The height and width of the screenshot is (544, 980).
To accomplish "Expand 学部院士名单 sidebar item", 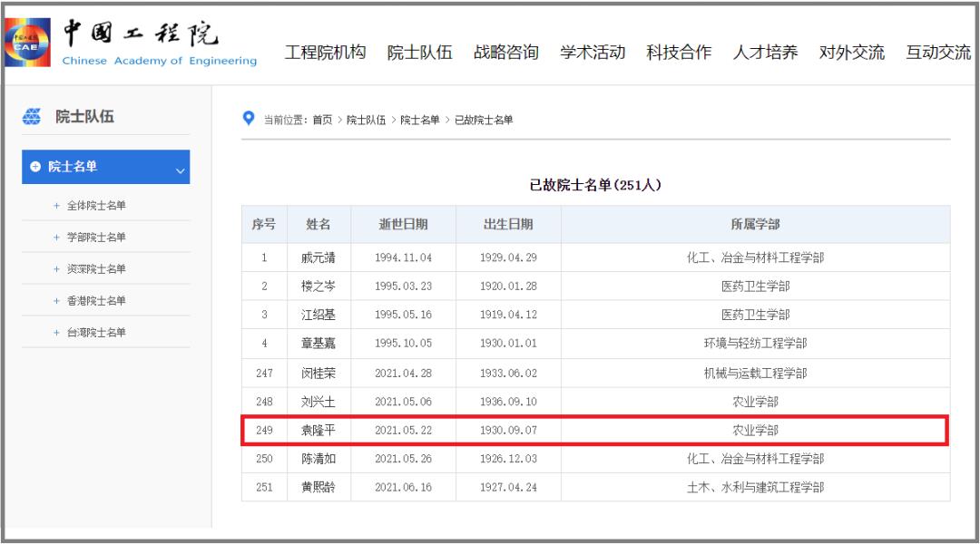I will tap(95, 238).
